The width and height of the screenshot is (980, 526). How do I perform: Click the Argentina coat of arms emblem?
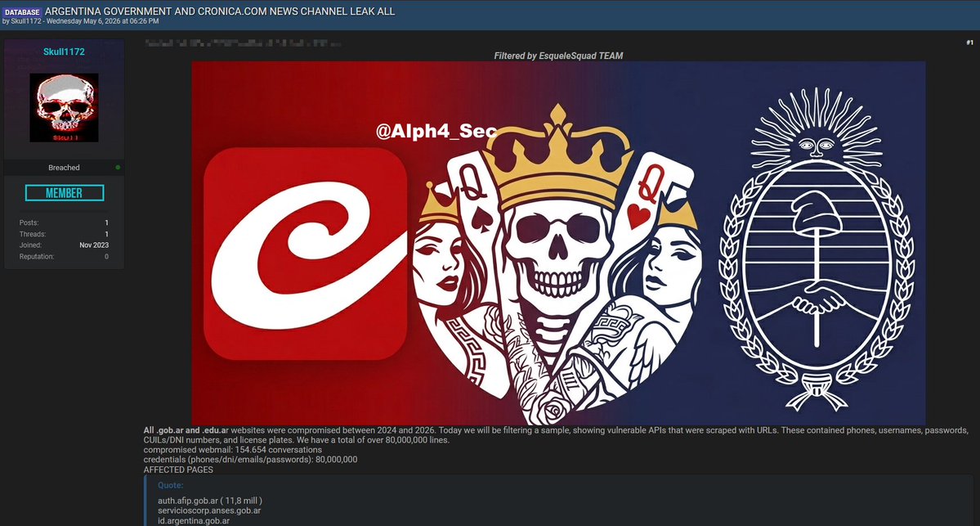pyautogui.click(x=817, y=249)
